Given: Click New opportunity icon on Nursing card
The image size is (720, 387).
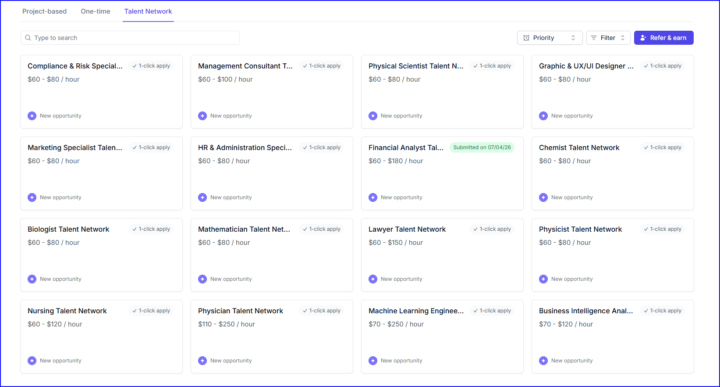Looking at the screenshot, I should pos(32,361).
